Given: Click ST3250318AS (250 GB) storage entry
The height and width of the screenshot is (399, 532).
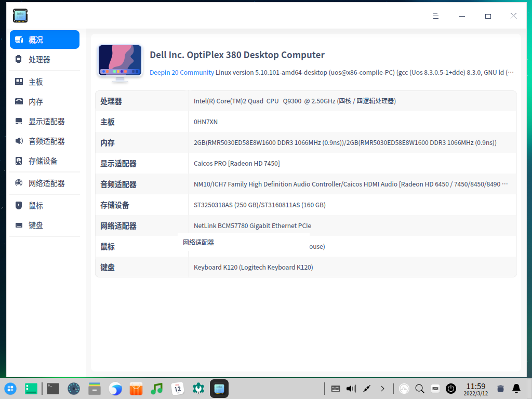Looking at the screenshot, I should pos(260,205).
